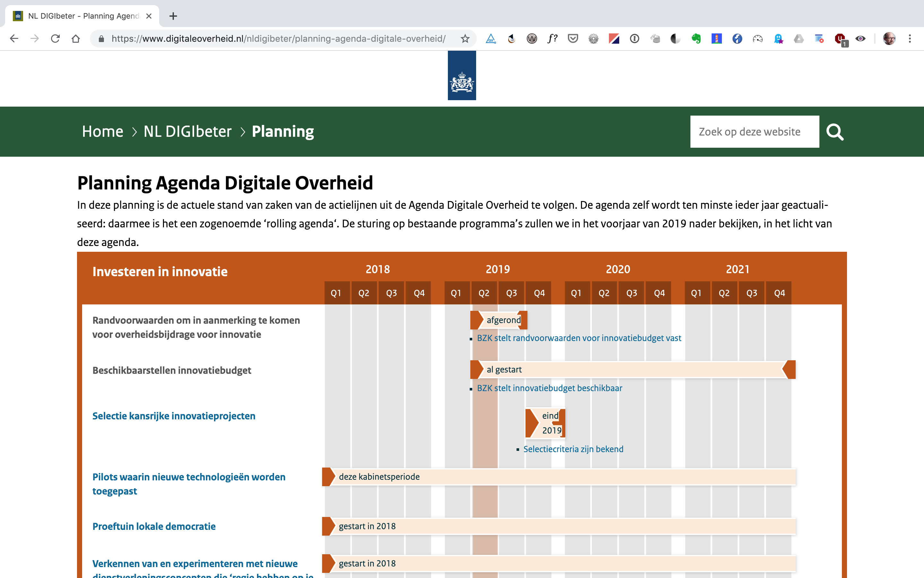Open 'Proeftuin lokale democratie' link
The width and height of the screenshot is (924, 578).
(154, 526)
